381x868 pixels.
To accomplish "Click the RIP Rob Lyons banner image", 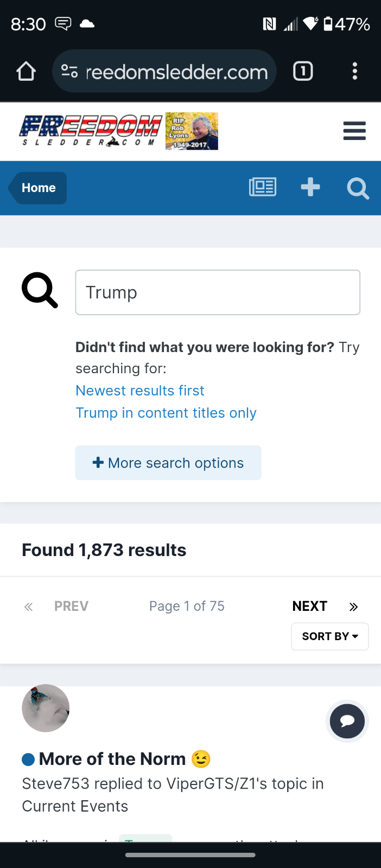I will coord(192,131).
